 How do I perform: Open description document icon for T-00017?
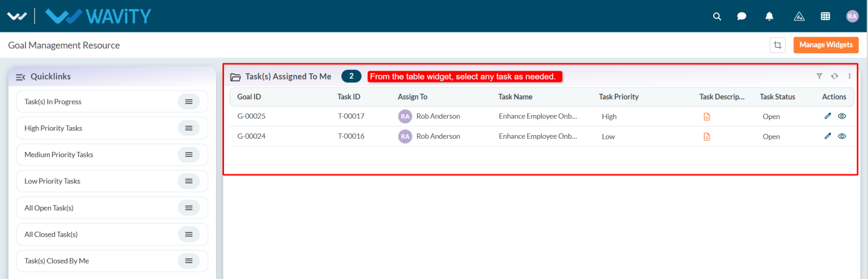(x=707, y=116)
